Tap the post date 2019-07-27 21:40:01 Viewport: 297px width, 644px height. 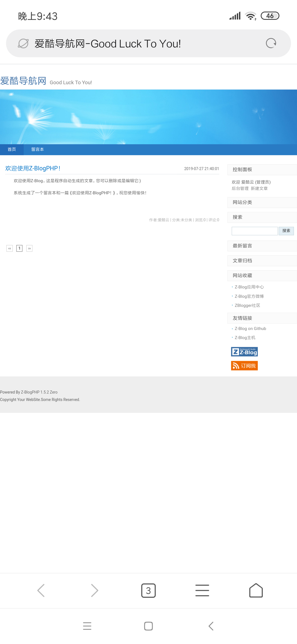[202, 169]
